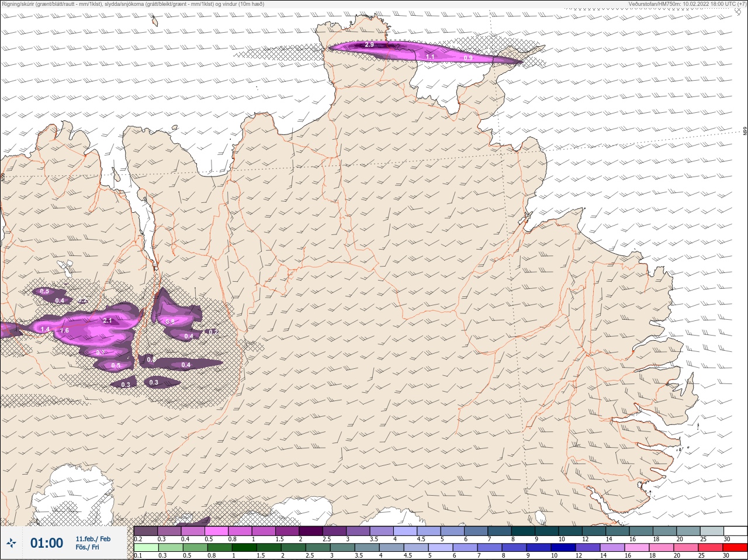Image resolution: width=748 pixels, height=560 pixels.
Task: Click the palest green swatch in the lower legend
Action: [x=146, y=548]
